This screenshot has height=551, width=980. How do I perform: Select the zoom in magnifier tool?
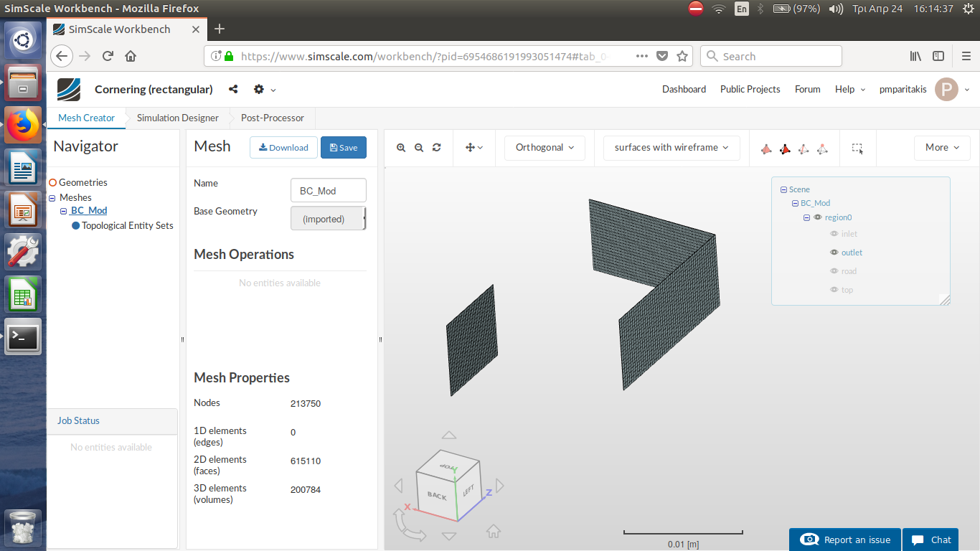pos(401,148)
